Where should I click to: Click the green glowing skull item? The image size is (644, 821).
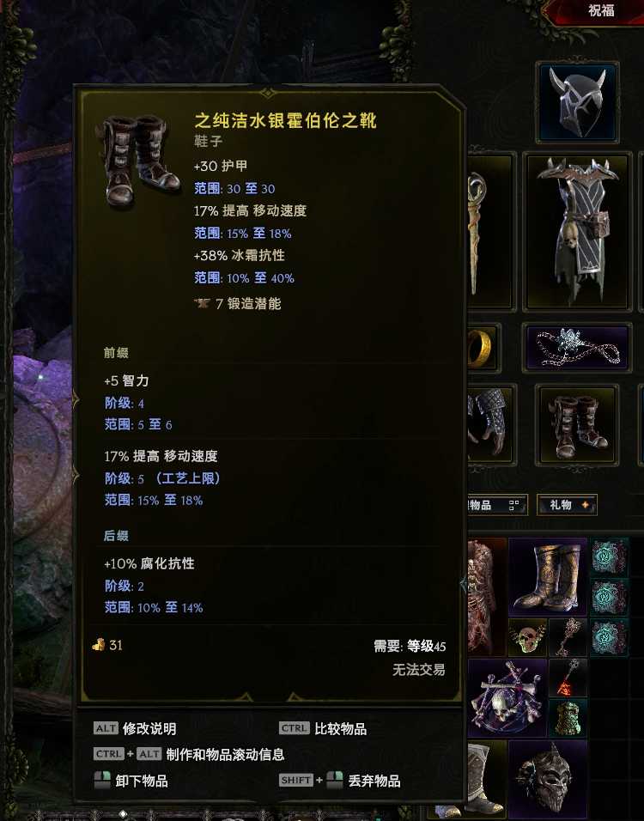coord(527,637)
